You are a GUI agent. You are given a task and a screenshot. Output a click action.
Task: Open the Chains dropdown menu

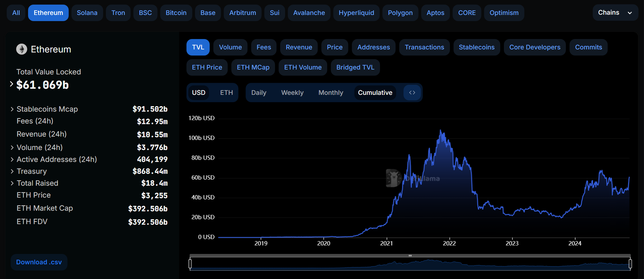[x=615, y=12]
